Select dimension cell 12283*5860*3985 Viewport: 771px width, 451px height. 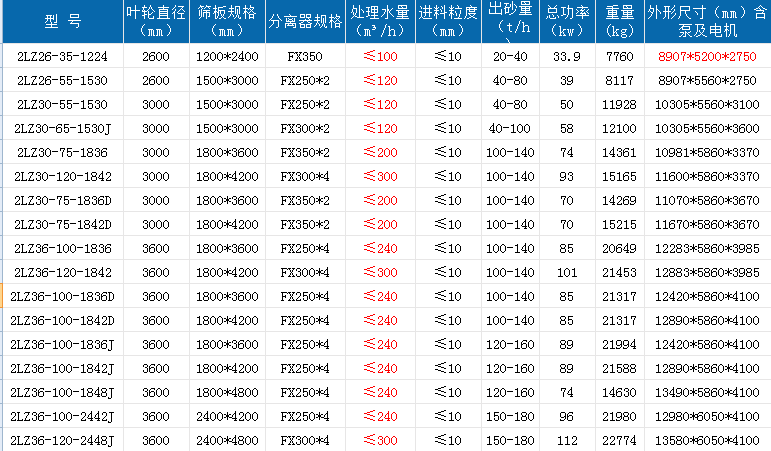pos(708,248)
